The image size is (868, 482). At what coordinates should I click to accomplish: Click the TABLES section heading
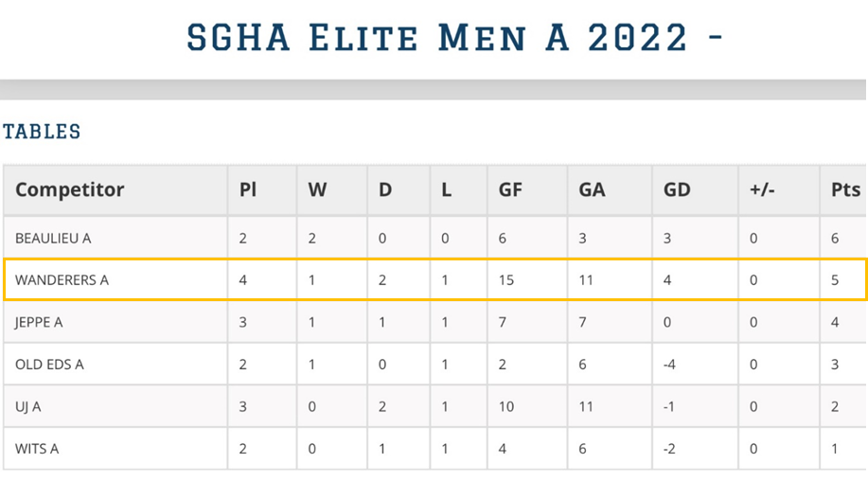(42, 132)
